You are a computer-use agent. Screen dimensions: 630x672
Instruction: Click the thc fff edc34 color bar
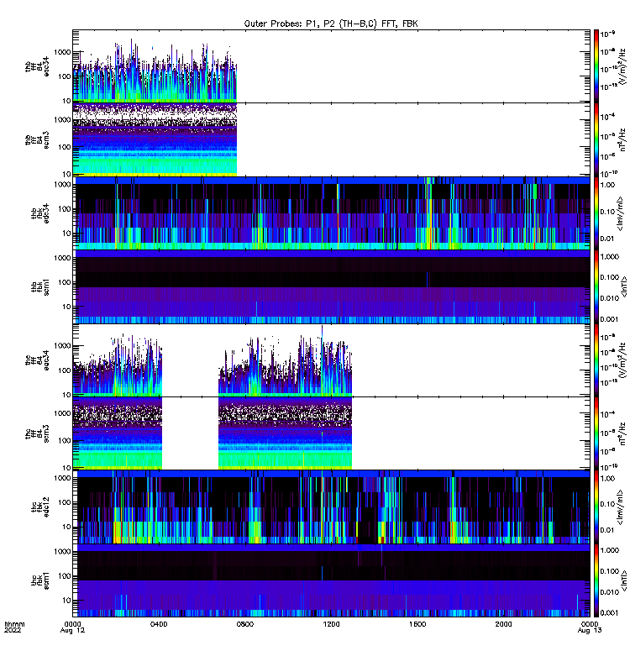coord(596,360)
